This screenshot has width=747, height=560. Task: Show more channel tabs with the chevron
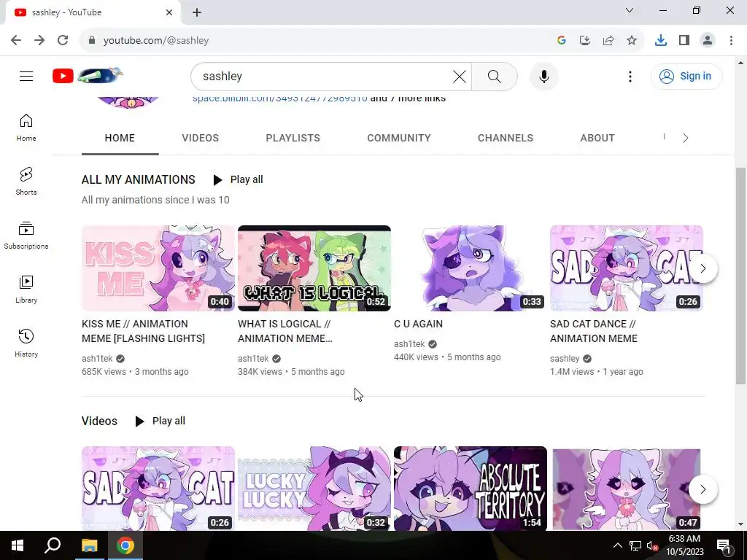[x=685, y=138]
